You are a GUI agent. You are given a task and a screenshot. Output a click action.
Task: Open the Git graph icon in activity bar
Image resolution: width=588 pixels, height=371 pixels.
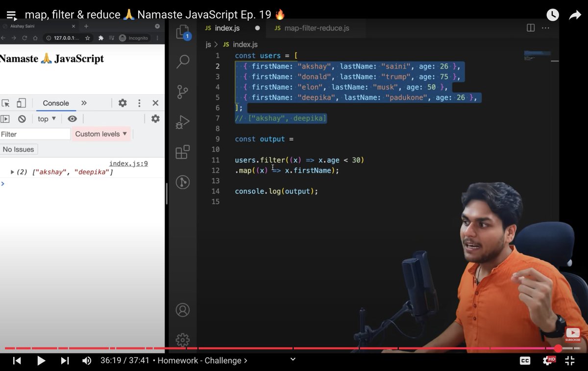183,183
